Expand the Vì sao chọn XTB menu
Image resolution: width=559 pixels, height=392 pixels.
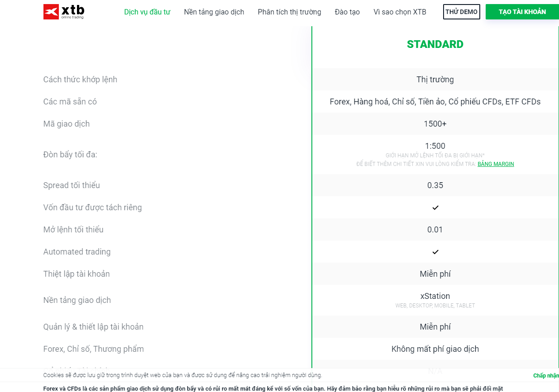[400, 12]
